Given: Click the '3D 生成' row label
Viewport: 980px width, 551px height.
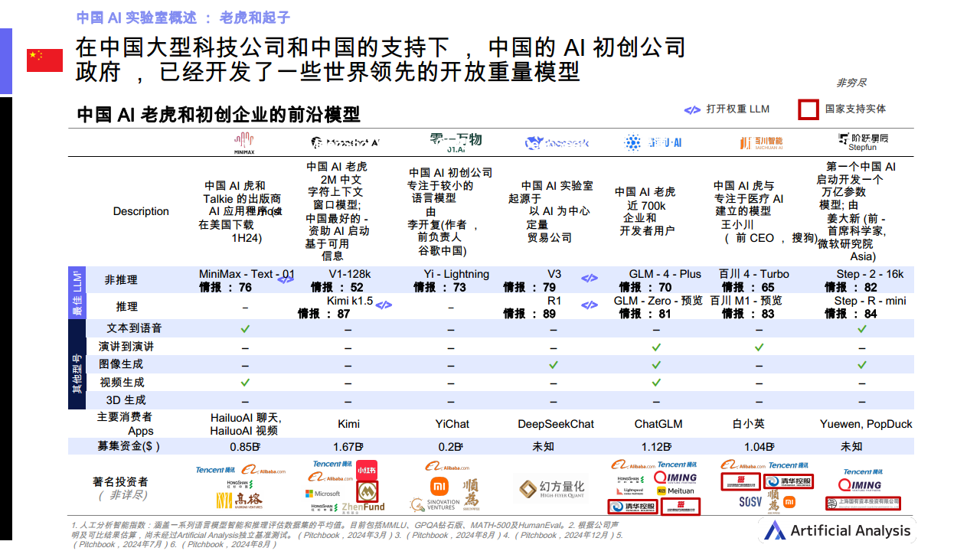Looking at the screenshot, I should pos(126,399).
